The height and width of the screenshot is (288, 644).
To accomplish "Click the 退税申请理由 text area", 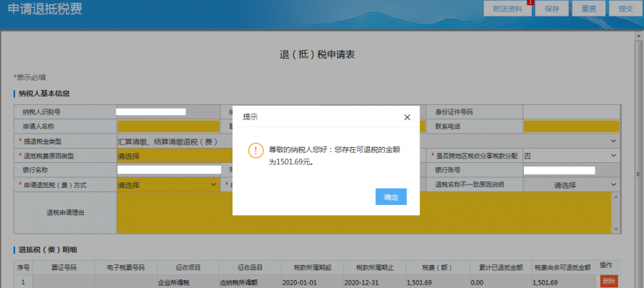I will click(364, 212).
